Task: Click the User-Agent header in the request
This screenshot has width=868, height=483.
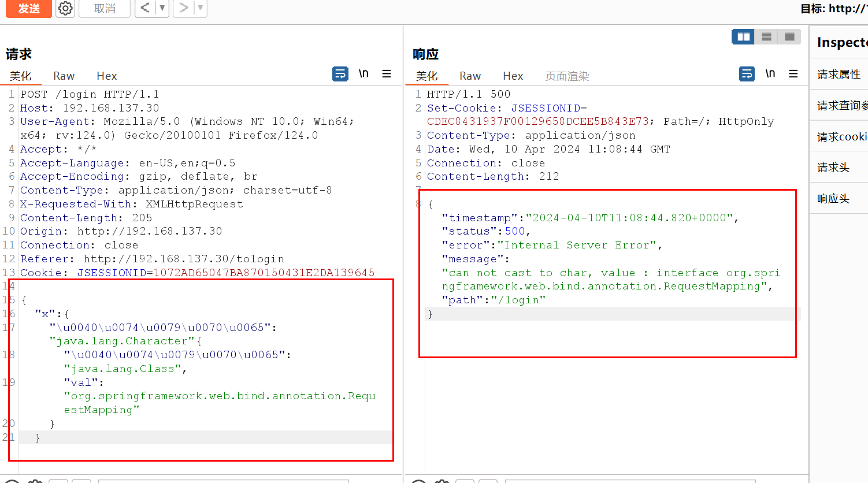Action: pyautogui.click(x=187, y=128)
